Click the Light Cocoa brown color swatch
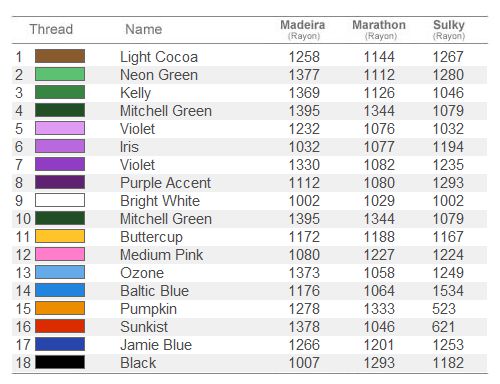 tap(60, 56)
